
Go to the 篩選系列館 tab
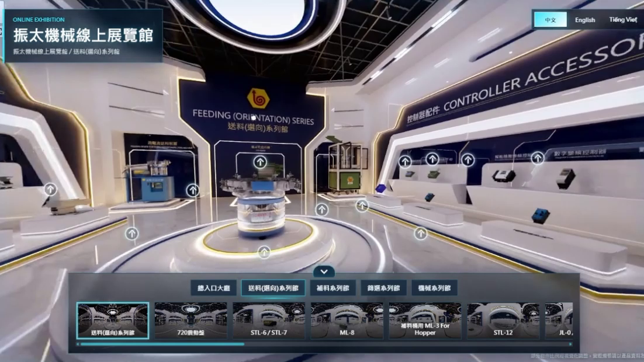coord(383,288)
